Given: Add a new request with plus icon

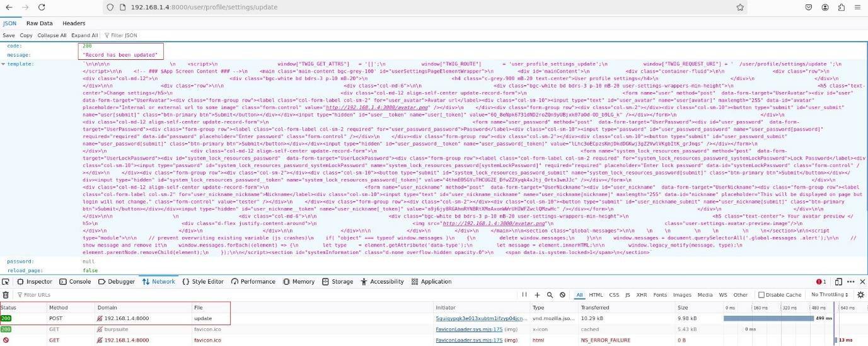Looking at the screenshot, I should pyautogui.click(x=537, y=295).
